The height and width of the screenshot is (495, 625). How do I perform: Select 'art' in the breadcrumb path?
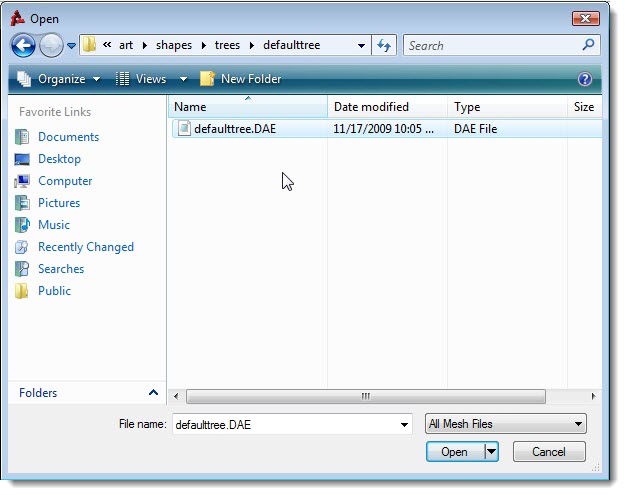click(126, 45)
